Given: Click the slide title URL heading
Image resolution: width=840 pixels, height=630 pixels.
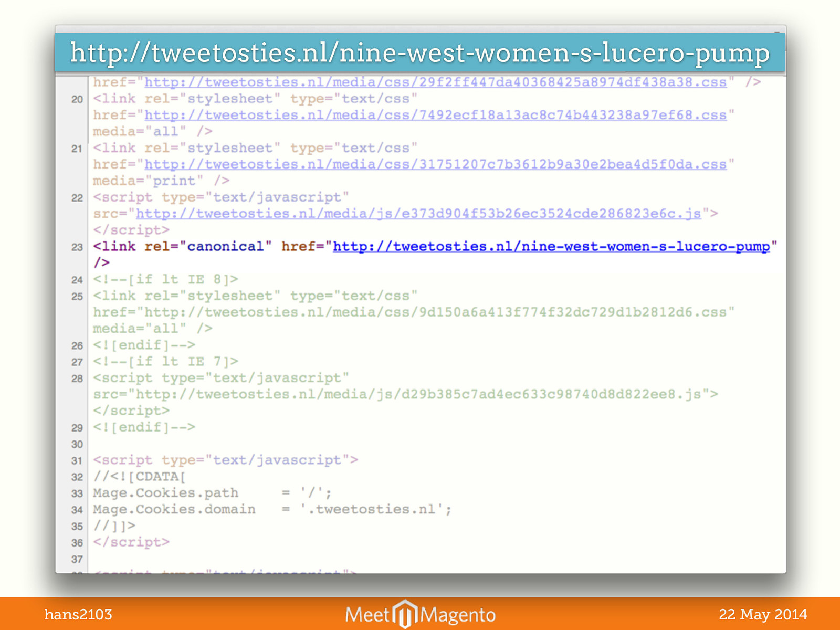Looking at the screenshot, I should pos(420,52).
